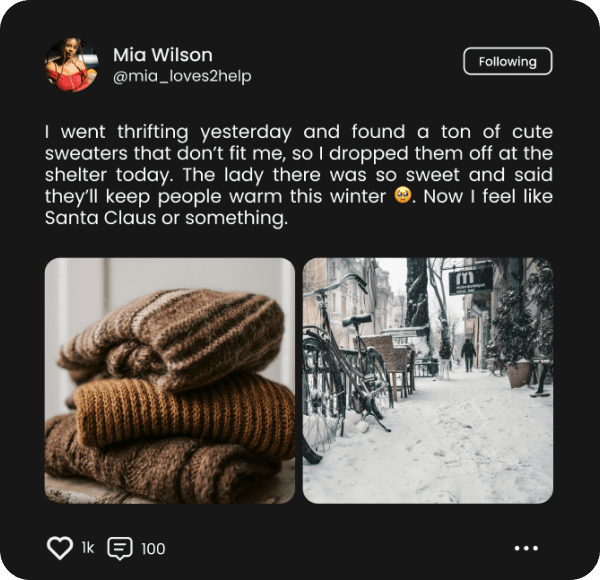Open the Mia Wilson display name link
Image resolution: width=600 pixels, height=580 pixels.
[x=163, y=55]
